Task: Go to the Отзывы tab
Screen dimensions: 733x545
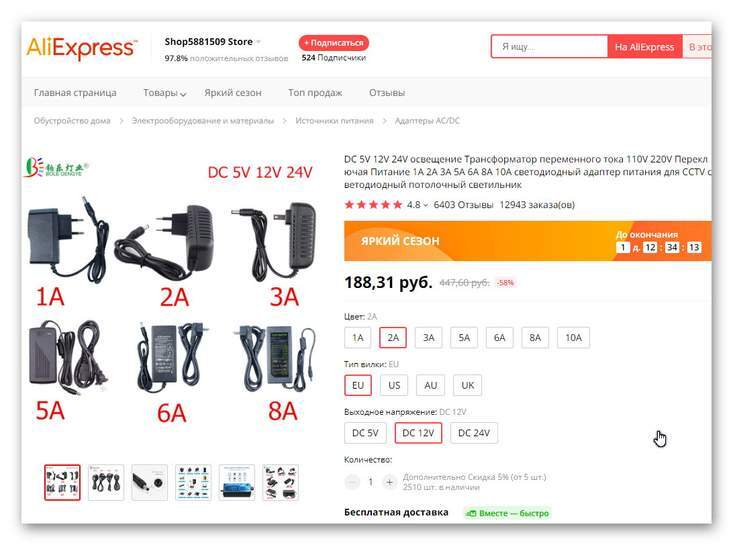Action: coord(387,93)
